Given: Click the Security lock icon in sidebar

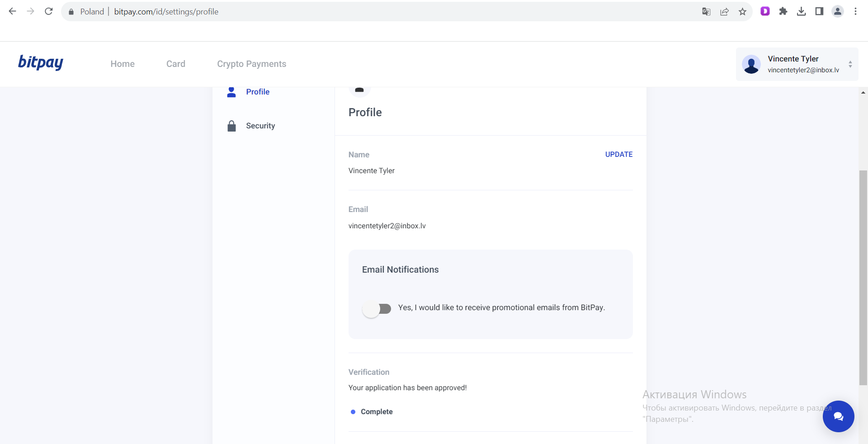Looking at the screenshot, I should tap(231, 126).
